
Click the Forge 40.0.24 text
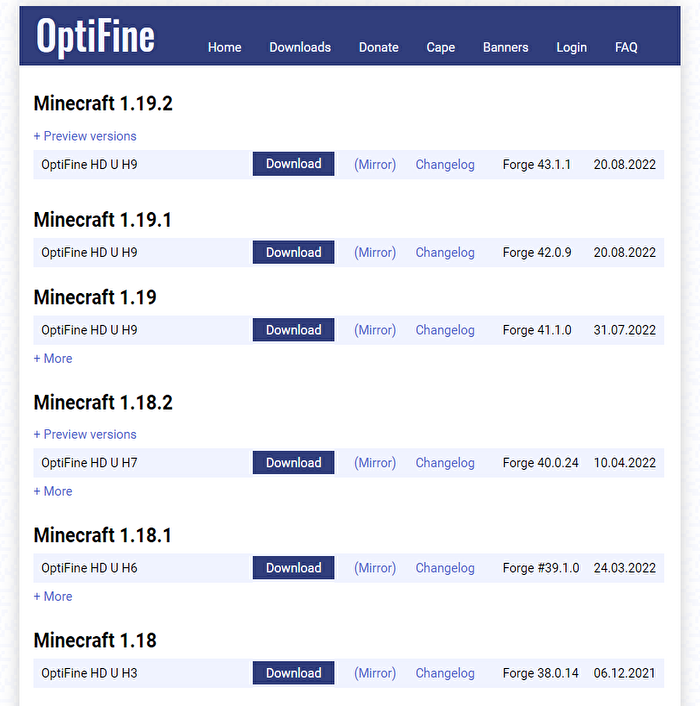(540, 462)
